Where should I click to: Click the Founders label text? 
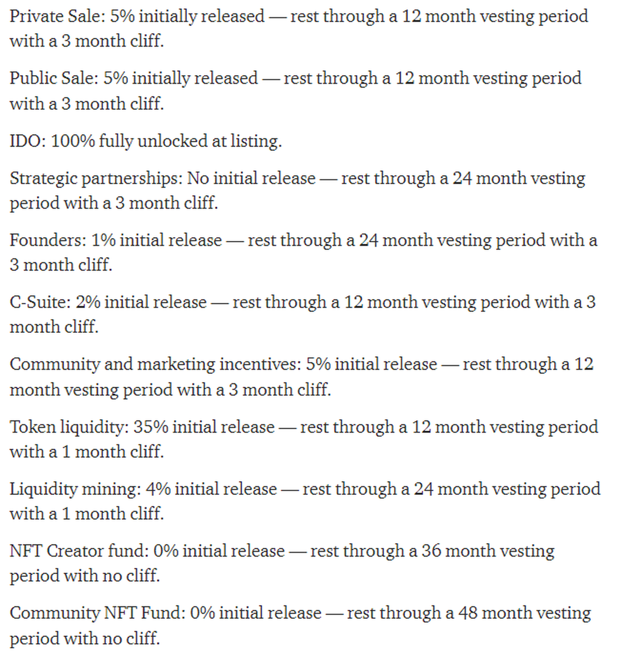48,240
